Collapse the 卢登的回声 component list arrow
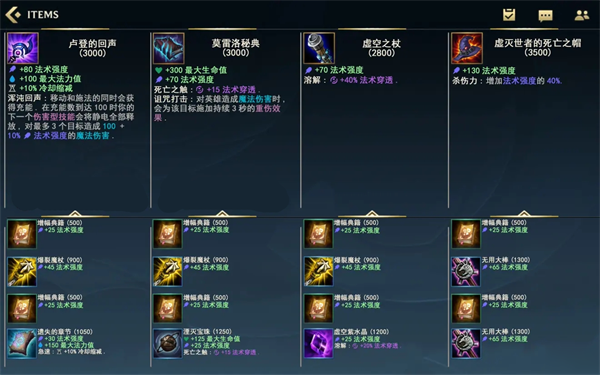The height and width of the screenshot is (375, 600). click(x=75, y=213)
